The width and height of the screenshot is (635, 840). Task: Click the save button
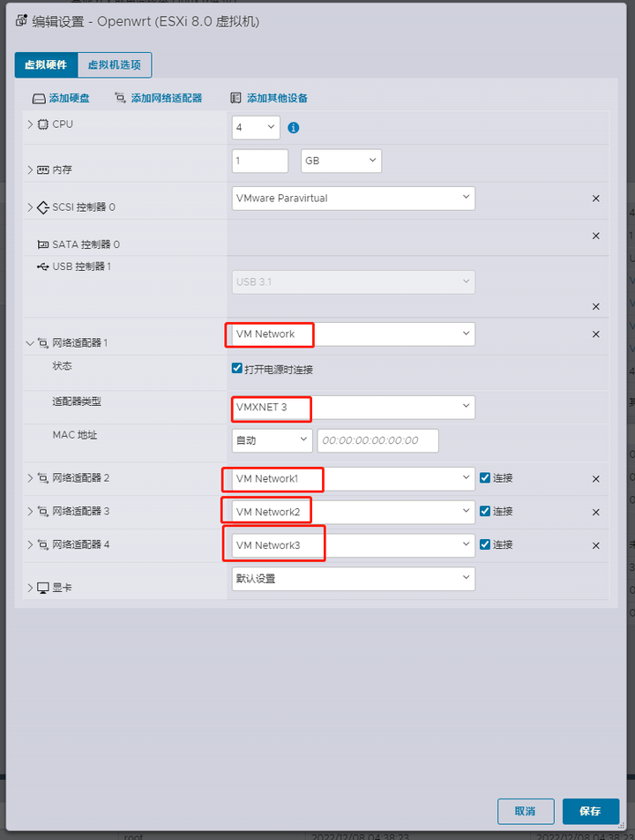591,811
